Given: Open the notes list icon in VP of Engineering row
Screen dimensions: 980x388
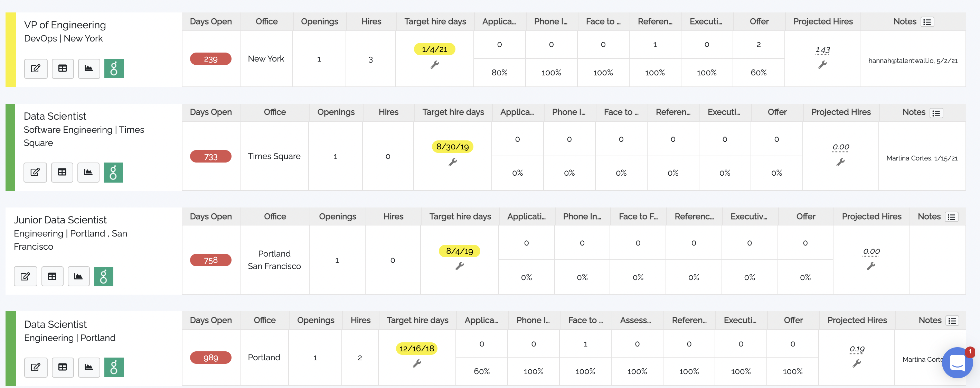Looking at the screenshot, I should tap(927, 22).
